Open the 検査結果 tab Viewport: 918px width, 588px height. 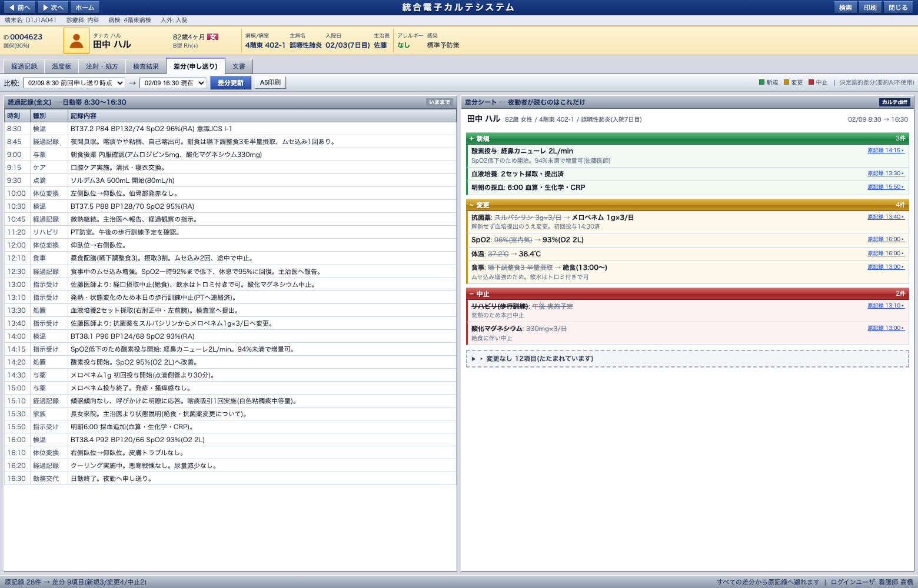pos(146,66)
